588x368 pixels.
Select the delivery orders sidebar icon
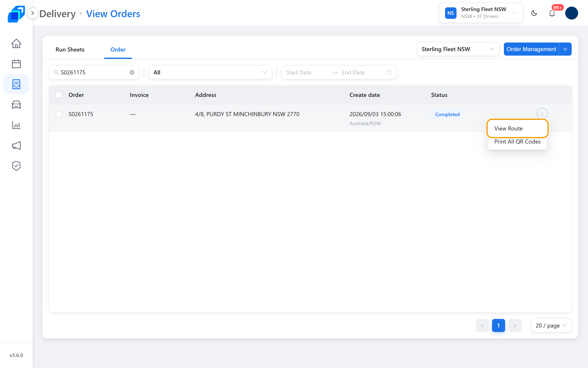pos(16,84)
